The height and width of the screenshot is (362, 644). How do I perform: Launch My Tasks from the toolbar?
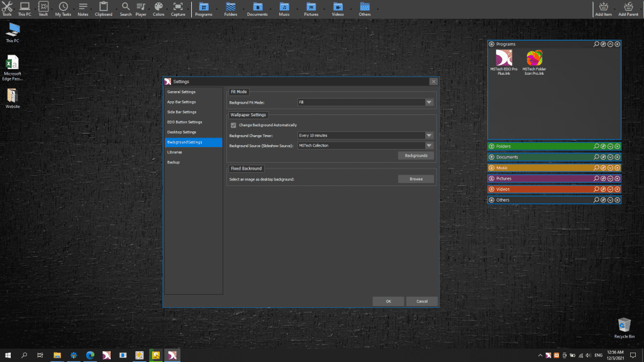(x=63, y=8)
